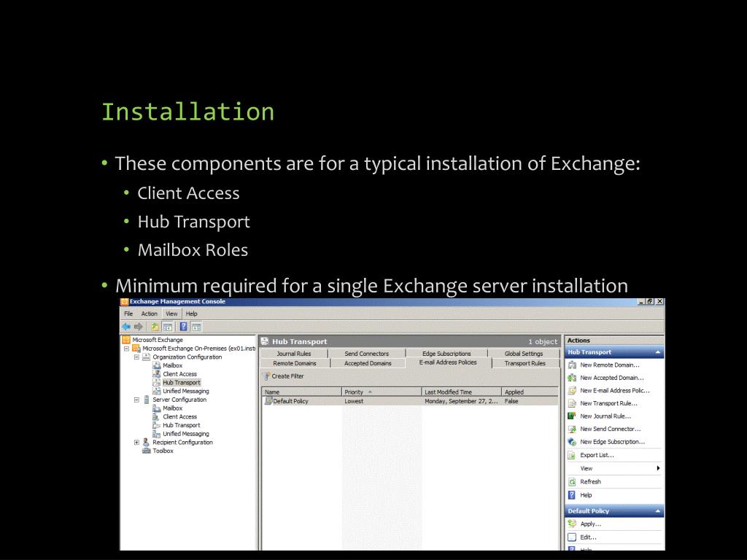
Task: Switch to the Edge Subscriptions tab
Action: pyautogui.click(x=446, y=354)
